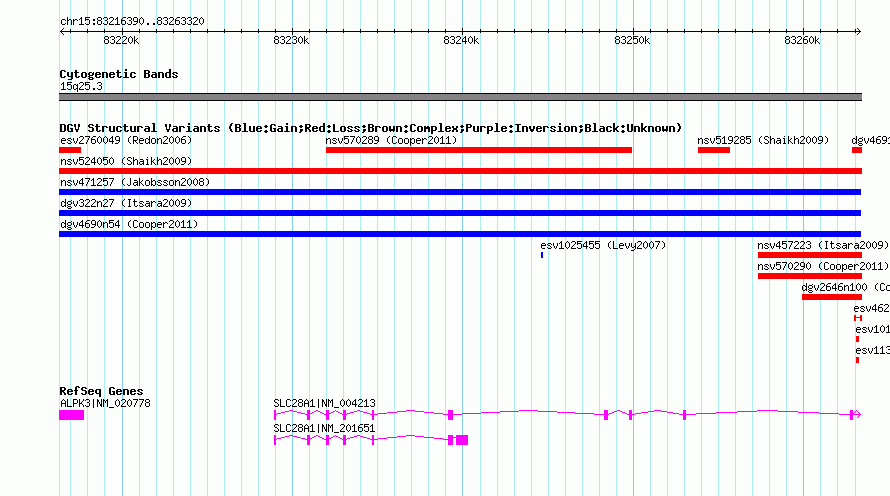Click the esv2760049 (Redon2006) red loss bar
Image resolution: width=890 pixels, height=496 pixels.
coord(70,150)
